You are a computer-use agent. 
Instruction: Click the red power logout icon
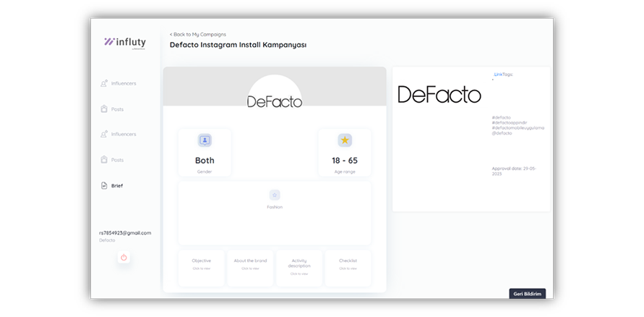124,258
